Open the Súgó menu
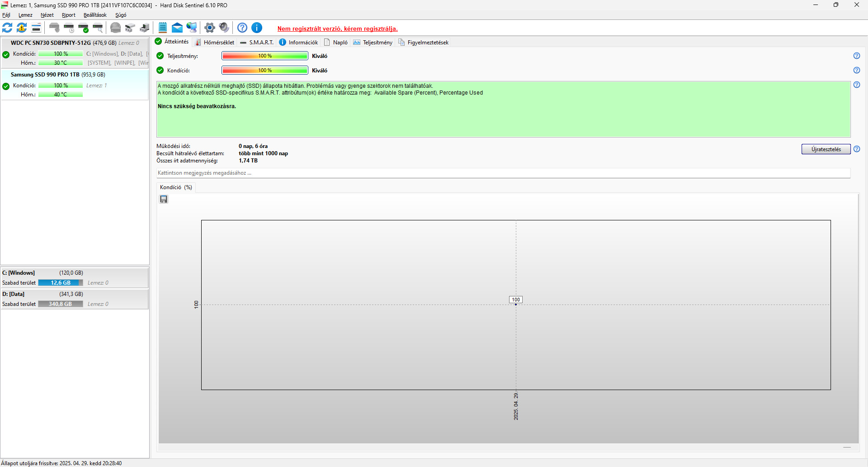This screenshot has height=467, width=868. click(x=121, y=15)
